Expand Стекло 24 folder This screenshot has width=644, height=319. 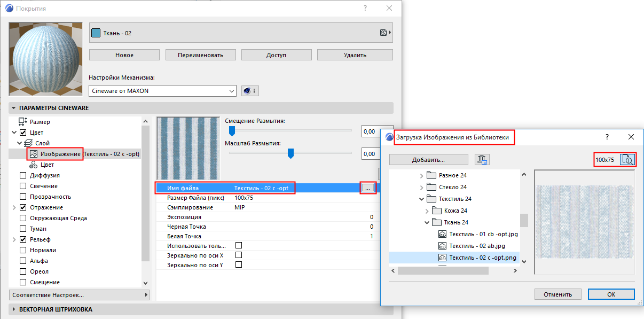click(421, 187)
